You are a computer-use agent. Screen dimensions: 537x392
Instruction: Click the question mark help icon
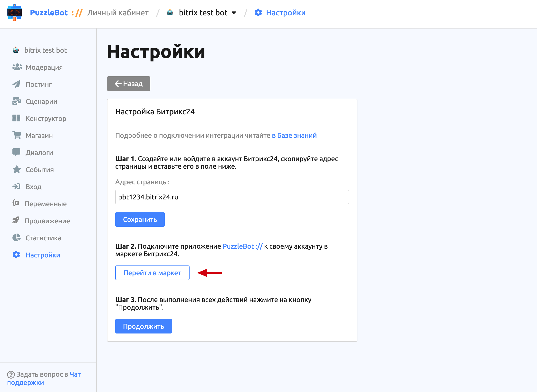(x=11, y=374)
